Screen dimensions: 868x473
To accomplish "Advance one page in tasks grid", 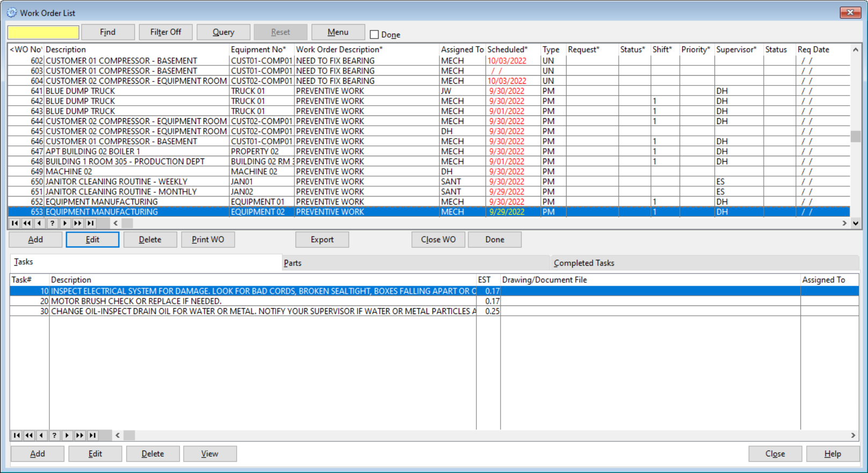I will [80, 435].
